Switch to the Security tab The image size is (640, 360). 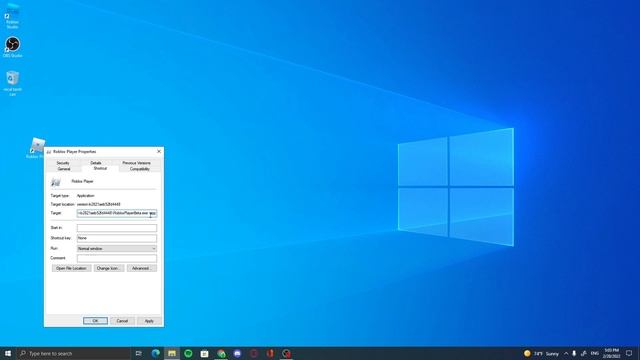click(63, 163)
